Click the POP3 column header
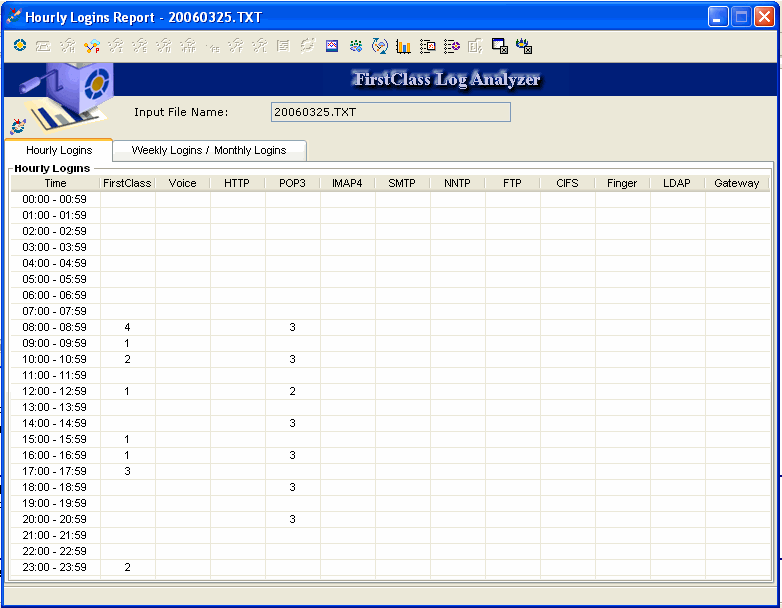782x608 pixels. tap(292, 183)
